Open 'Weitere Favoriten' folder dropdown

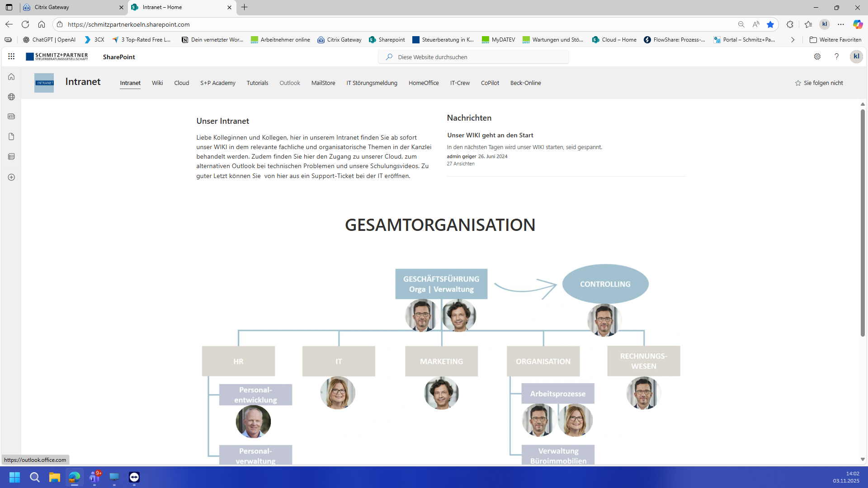(x=835, y=40)
